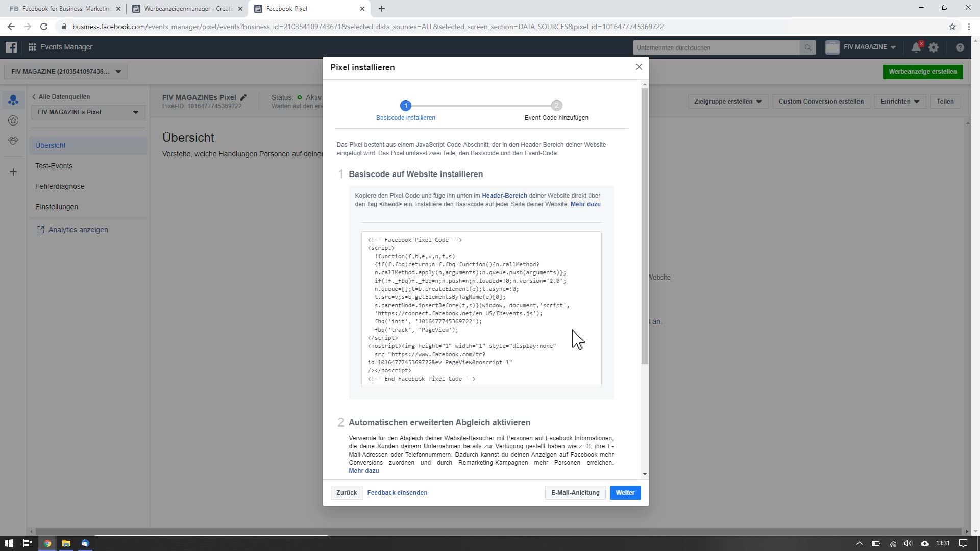The image size is (980, 551).
Task: Open Chrome three-dot menu
Action: click(x=969, y=27)
